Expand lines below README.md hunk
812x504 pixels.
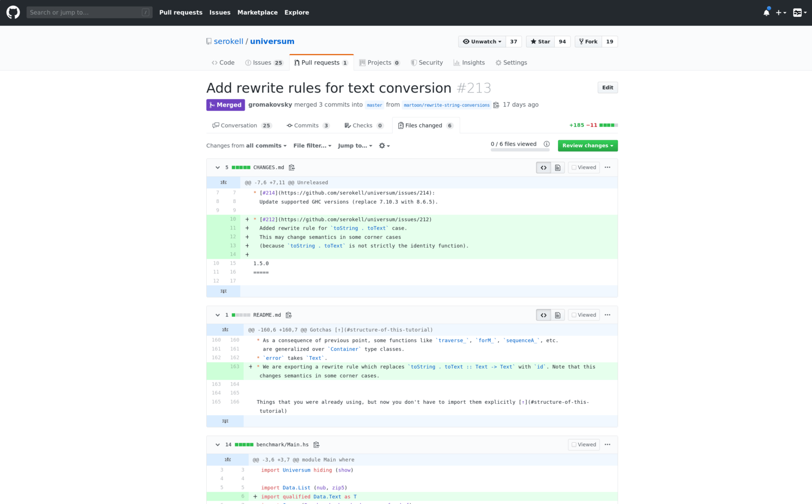pyautogui.click(x=225, y=421)
